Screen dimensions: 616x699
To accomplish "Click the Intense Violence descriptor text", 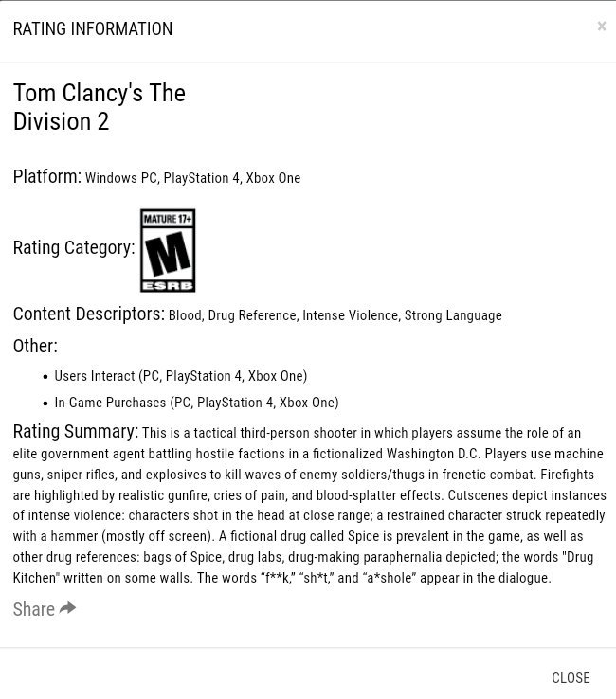I will 351,315.
